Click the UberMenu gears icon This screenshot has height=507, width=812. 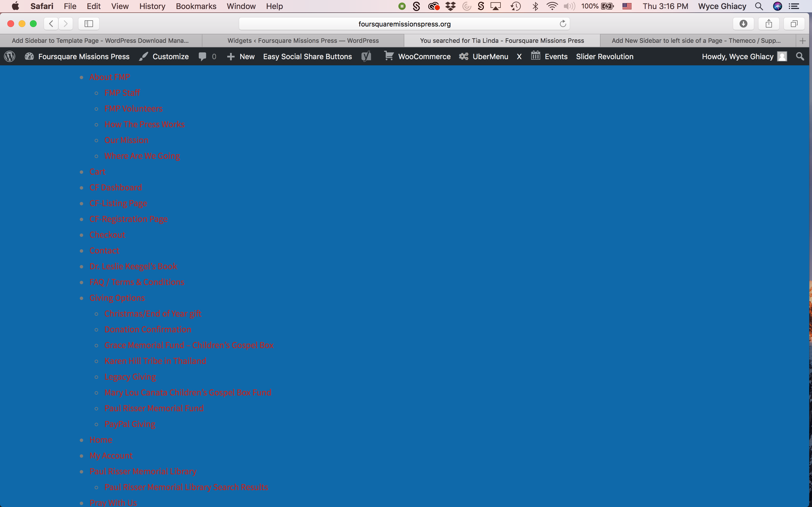(x=464, y=56)
